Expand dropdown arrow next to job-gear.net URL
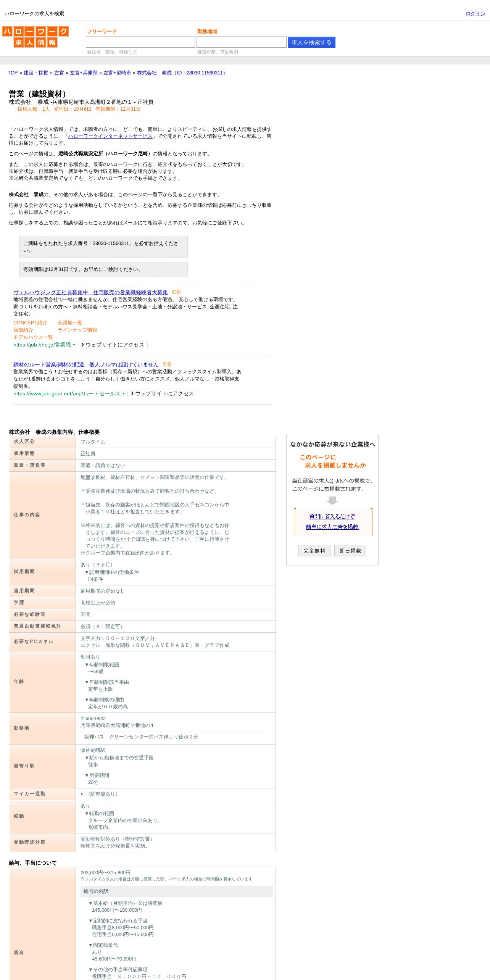 pos(124,394)
